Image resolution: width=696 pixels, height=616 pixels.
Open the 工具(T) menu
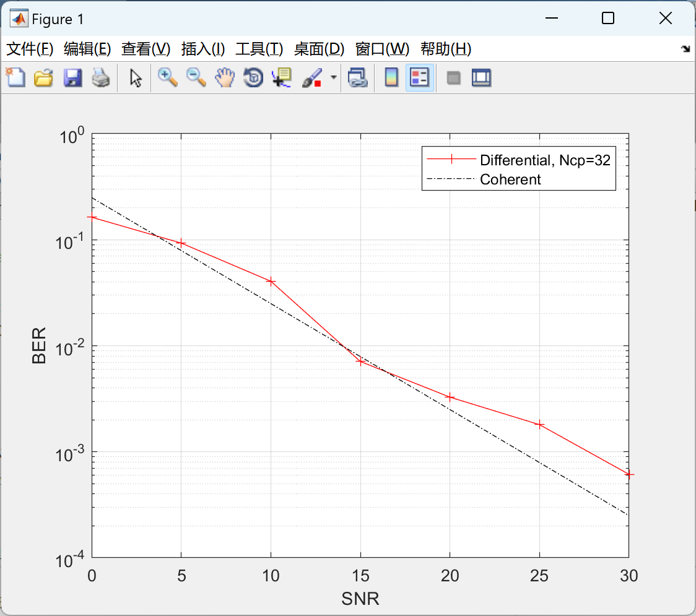[259, 49]
